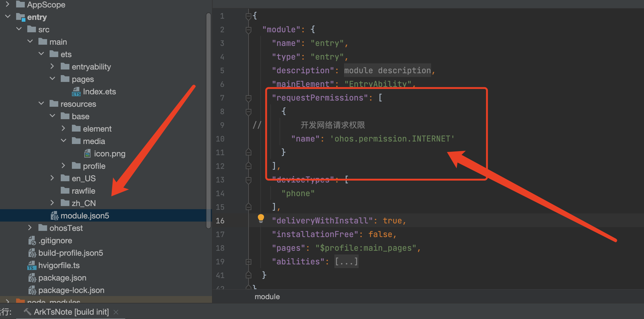
Task: Select icon.png in the media folder
Action: pyautogui.click(x=110, y=154)
